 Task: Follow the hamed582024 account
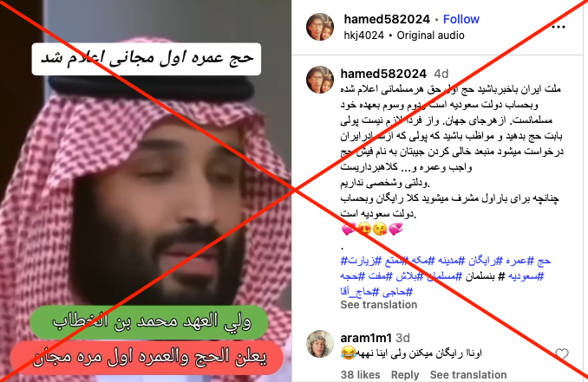click(x=461, y=19)
